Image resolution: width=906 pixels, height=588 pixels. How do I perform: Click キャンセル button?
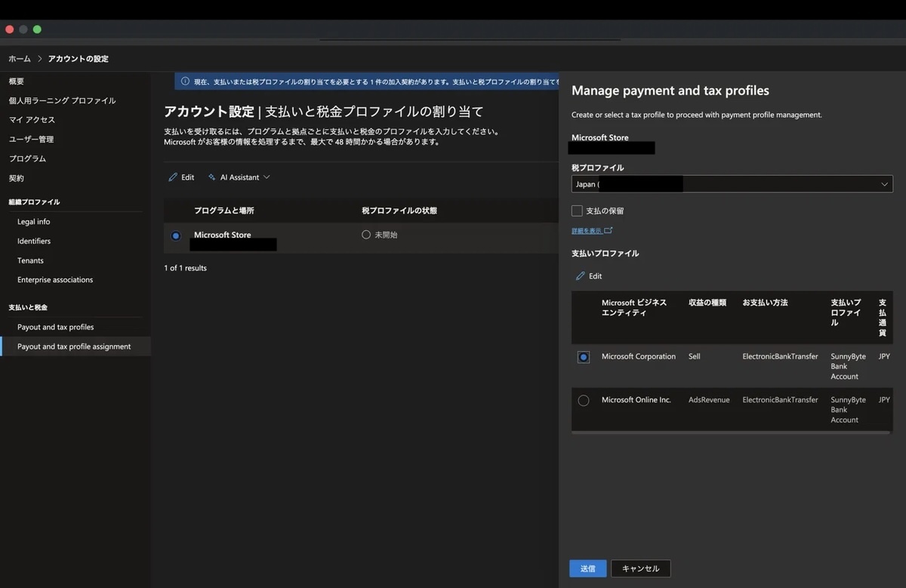[x=641, y=568]
